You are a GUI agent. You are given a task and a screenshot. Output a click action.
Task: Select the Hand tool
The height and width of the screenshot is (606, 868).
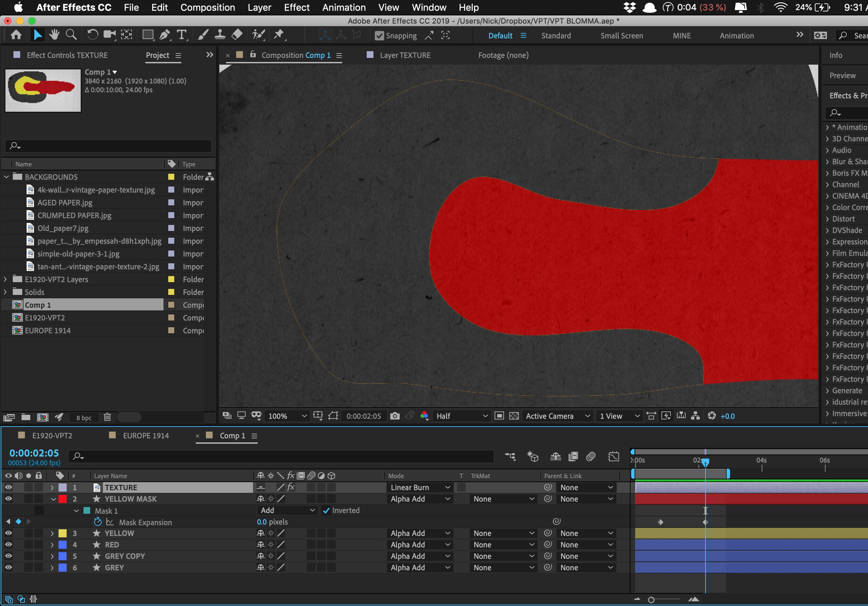[x=55, y=35]
